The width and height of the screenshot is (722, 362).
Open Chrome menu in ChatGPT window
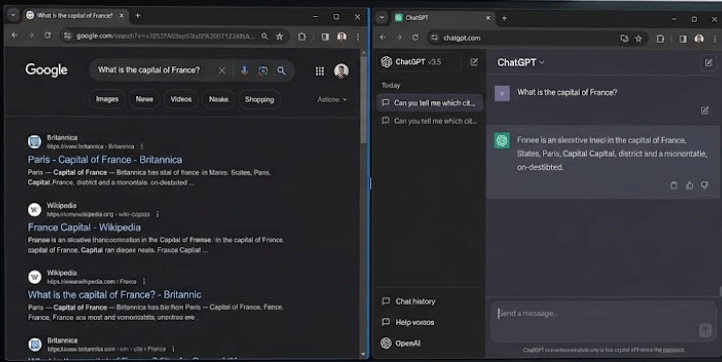[x=715, y=39]
